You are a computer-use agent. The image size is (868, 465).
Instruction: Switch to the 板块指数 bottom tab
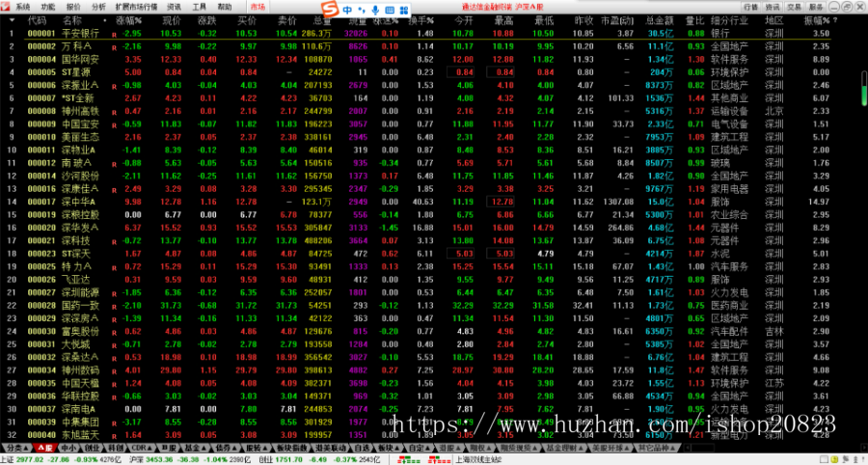tap(291, 448)
